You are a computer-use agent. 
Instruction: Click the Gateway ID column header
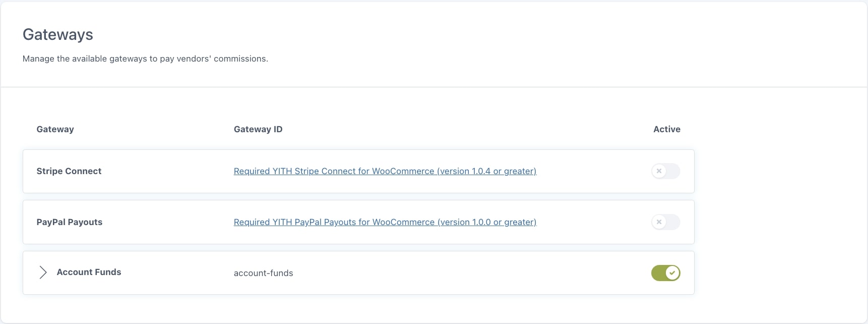click(258, 129)
